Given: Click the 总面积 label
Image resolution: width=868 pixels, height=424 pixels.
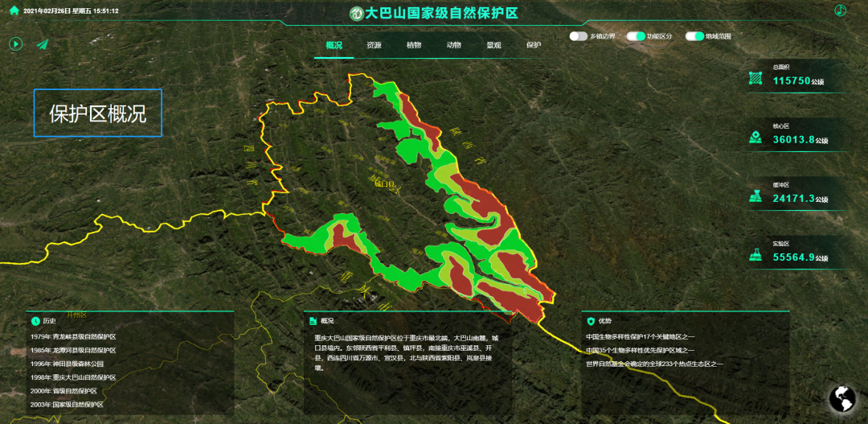Looking at the screenshot, I should [780, 67].
